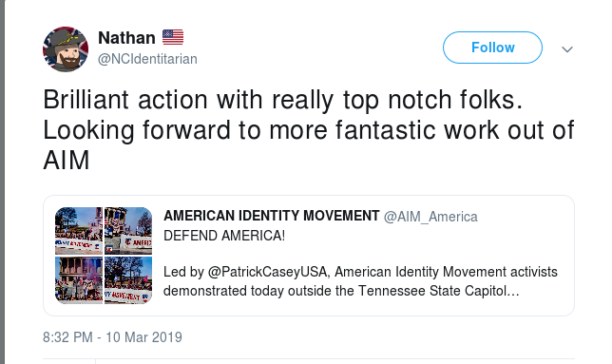
Task: Visit the @NCIdentitarian handle
Action: [x=147, y=59]
